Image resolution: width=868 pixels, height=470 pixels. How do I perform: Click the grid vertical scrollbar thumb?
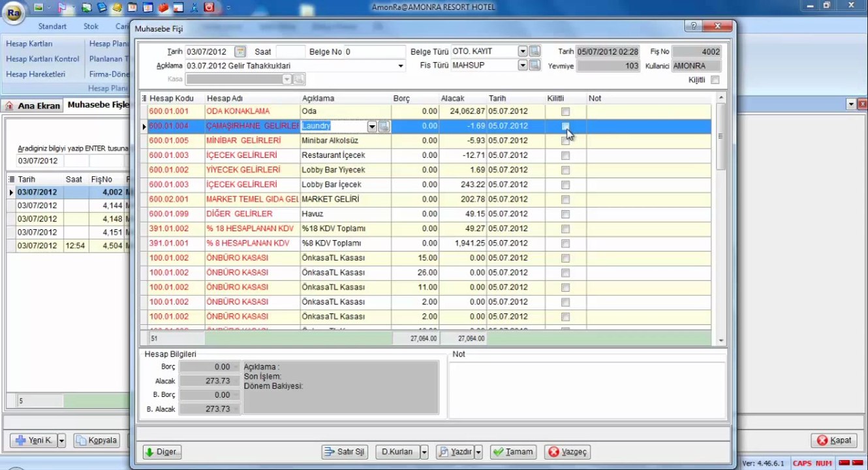point(721,136)
